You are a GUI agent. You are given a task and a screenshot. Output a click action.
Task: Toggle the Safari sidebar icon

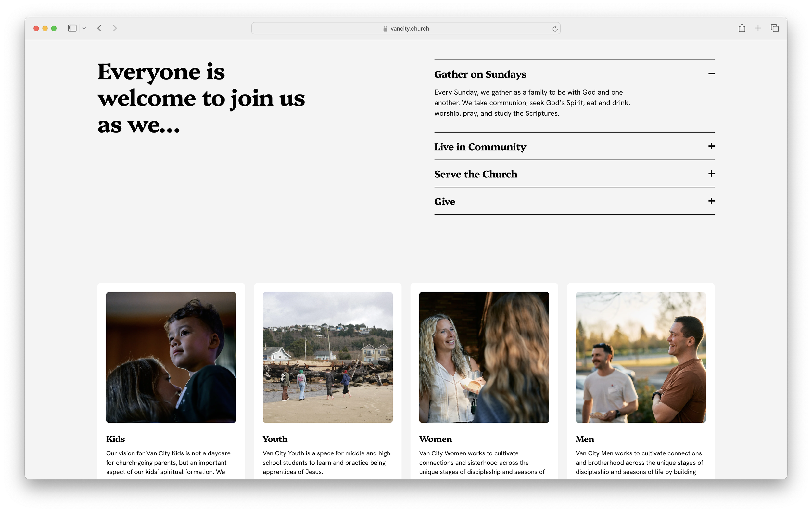72,28
